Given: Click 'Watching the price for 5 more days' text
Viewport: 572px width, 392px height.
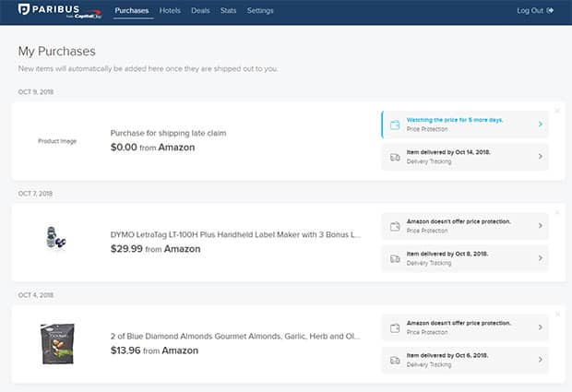Looking at the screenshot, I should [455, 120].
